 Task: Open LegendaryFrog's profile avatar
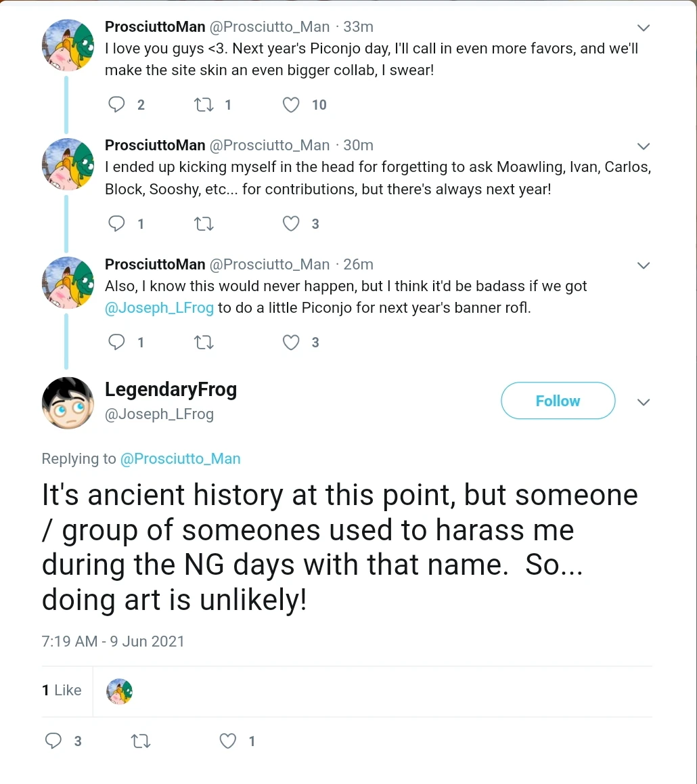68,403
